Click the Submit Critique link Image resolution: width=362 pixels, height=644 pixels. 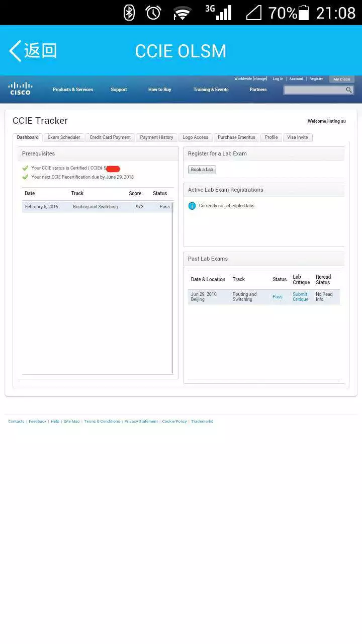coord(300,297)
